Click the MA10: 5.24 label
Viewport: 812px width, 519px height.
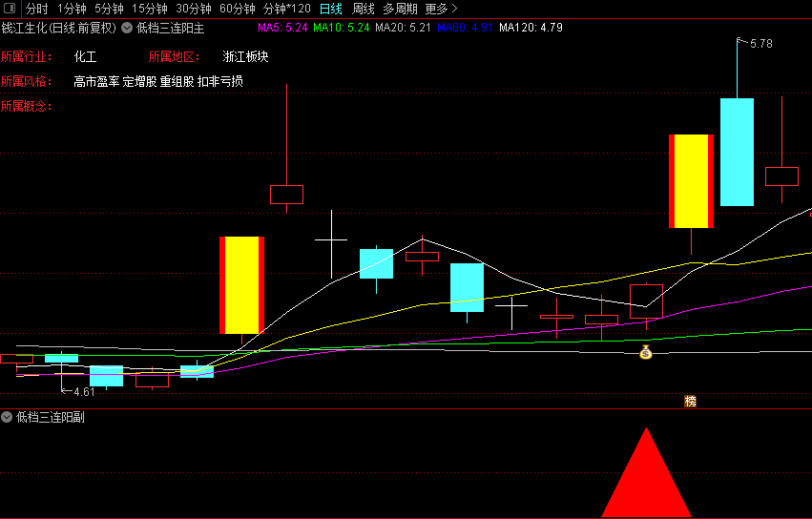pos(342,28)
